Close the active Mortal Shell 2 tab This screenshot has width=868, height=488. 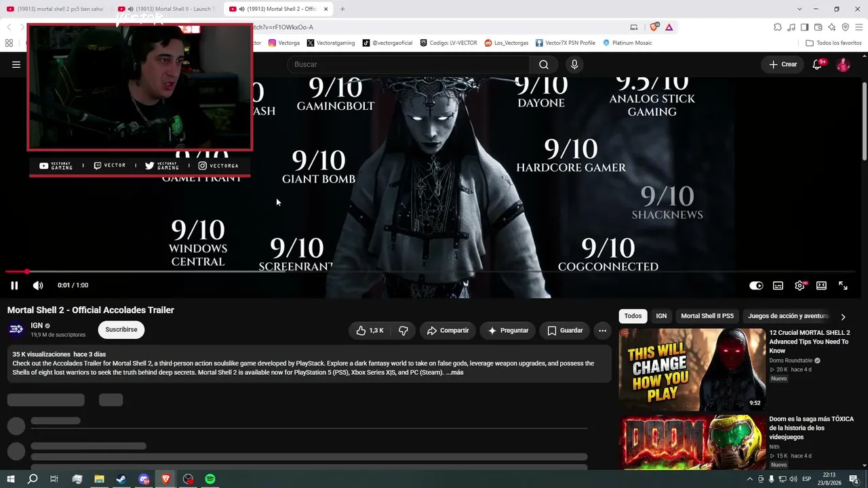(x=325, y=9)
